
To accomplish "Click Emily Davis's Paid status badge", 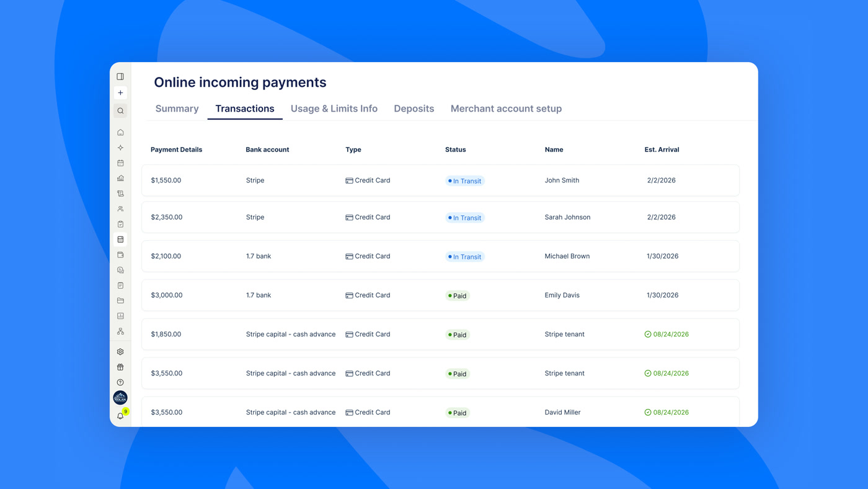I will pos(458,296).
